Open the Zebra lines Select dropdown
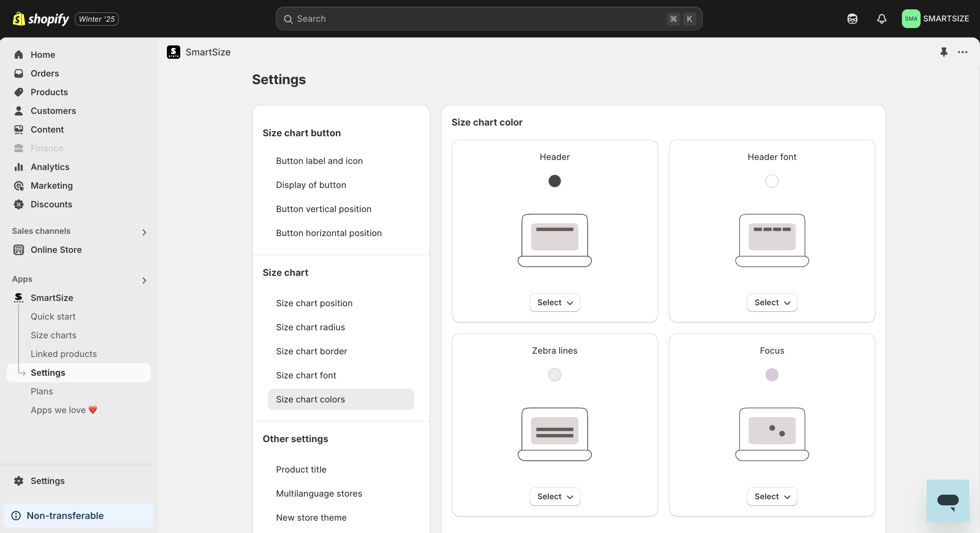This screenshot has height=533, width=980. 555,497
